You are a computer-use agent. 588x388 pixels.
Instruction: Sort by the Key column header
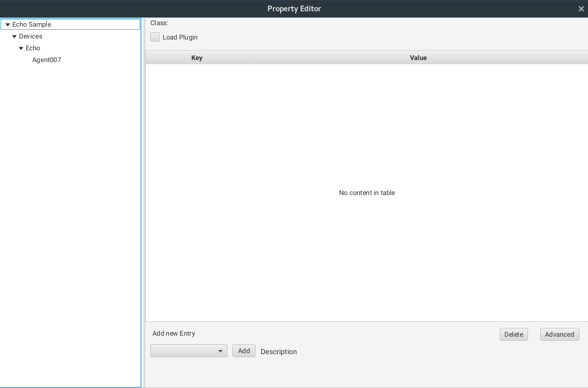pos(197,57)
